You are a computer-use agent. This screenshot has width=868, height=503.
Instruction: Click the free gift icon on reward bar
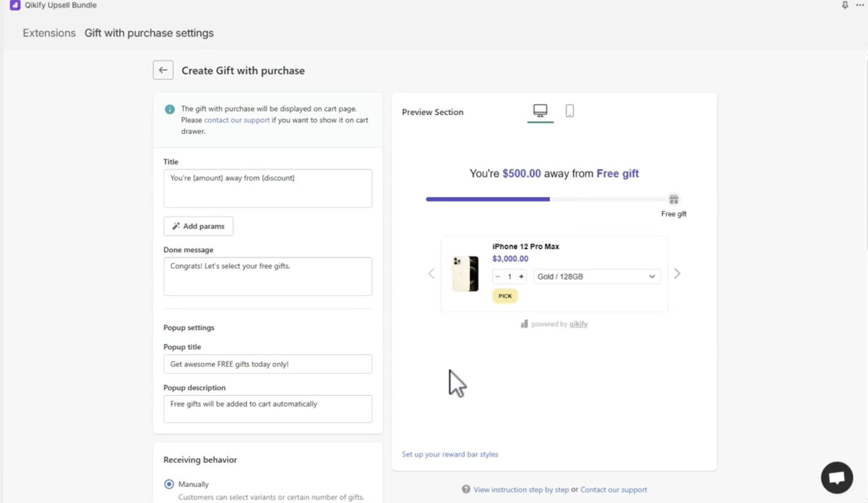point(674,199)
